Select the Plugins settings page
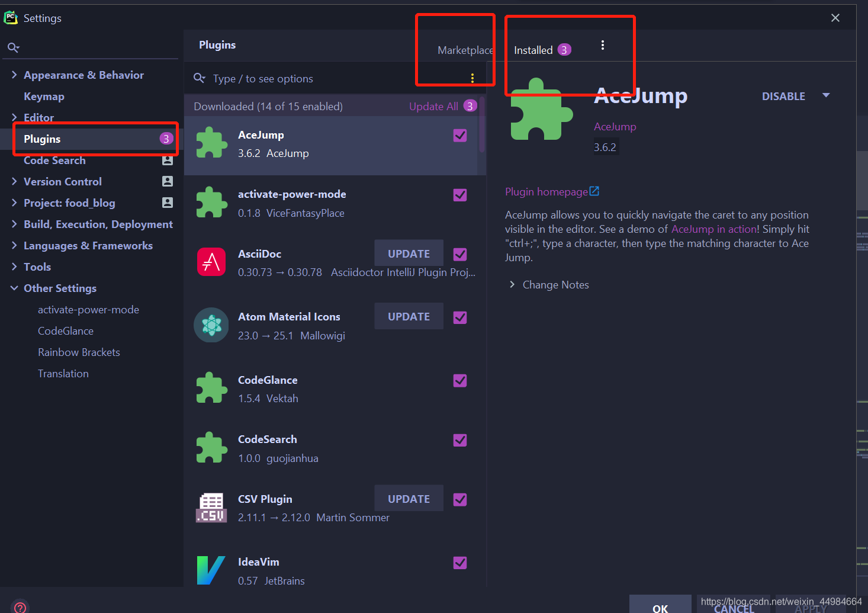The image size is (868, 613). coord(92,139)
